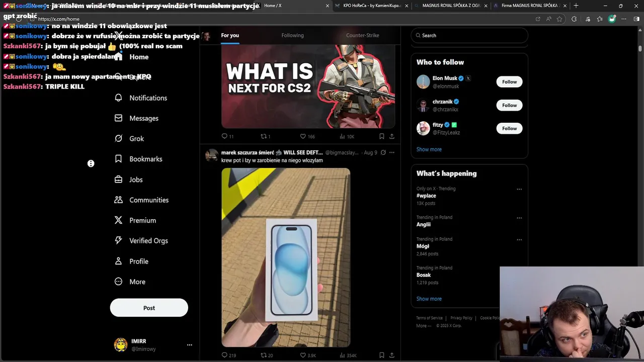
Task: Reply to the iPhone post with 219 replies
Action: 228,355
